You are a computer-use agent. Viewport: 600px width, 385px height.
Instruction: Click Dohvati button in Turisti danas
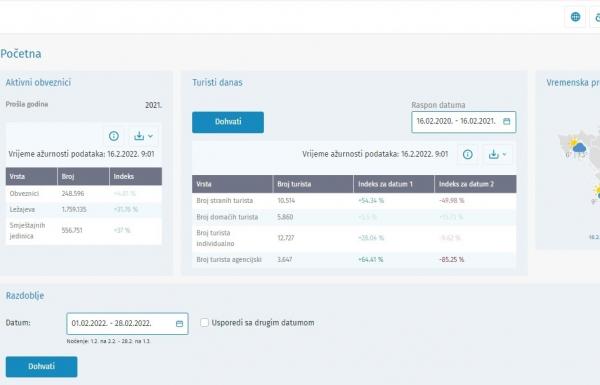pos(228,122)
